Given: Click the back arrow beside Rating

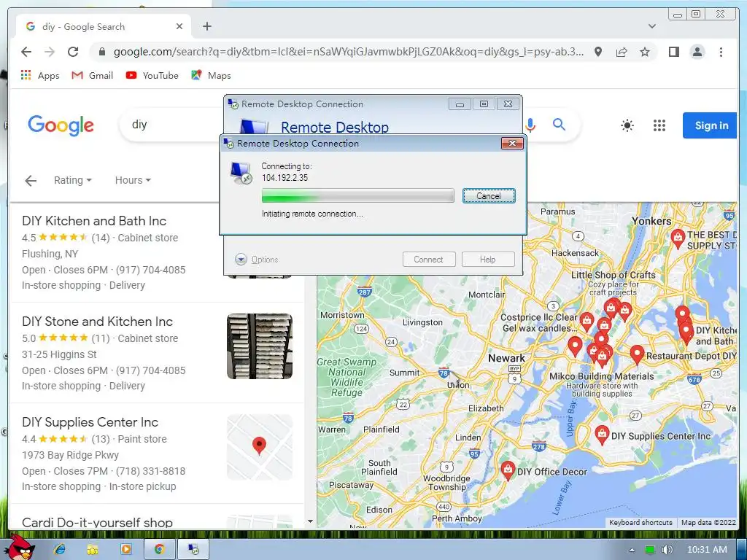Looking at the screenshot, I should click(31, 181).
